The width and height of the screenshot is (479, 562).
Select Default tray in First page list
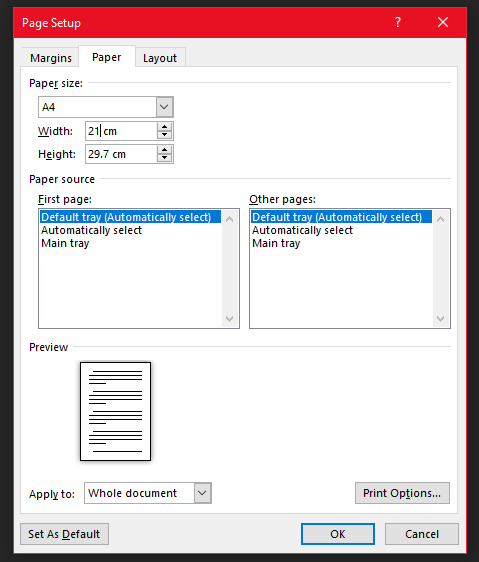(131, 217)
